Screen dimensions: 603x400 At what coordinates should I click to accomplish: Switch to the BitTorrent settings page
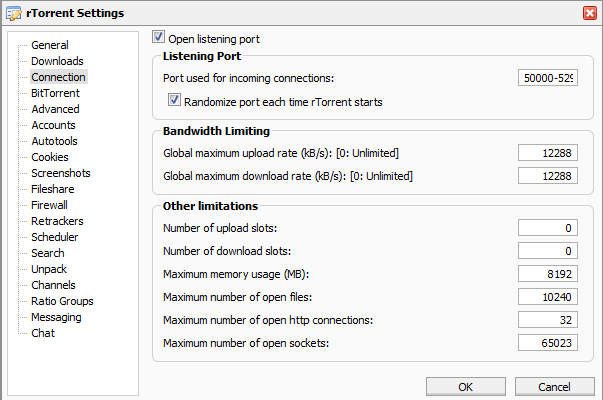tap(54, 93)
